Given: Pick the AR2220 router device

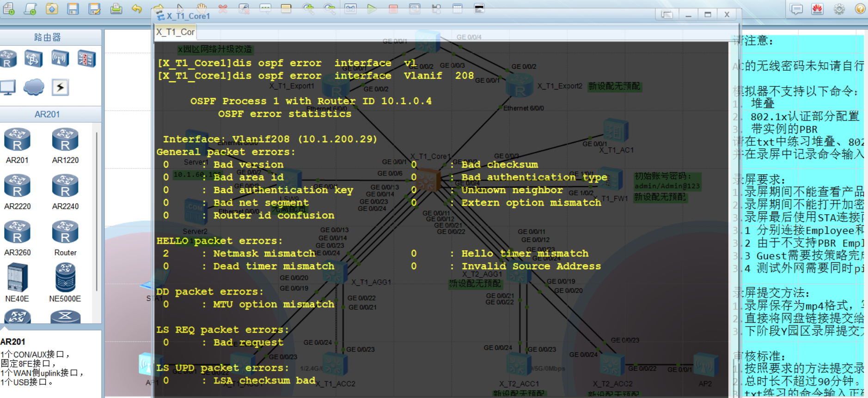Looking at the screenshot, I should click(17, 192).
